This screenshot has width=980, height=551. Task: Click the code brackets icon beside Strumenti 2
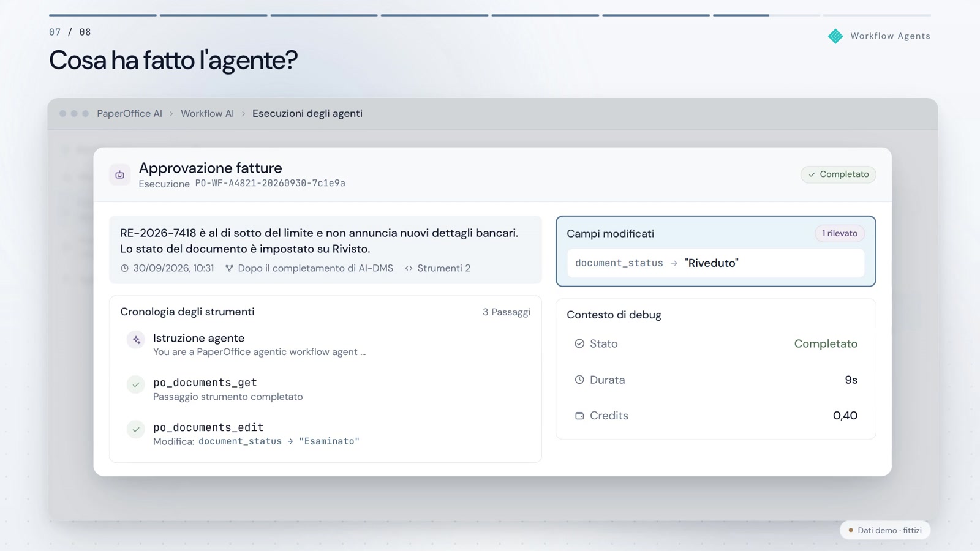pyautogui.click(x=409, y=268)
